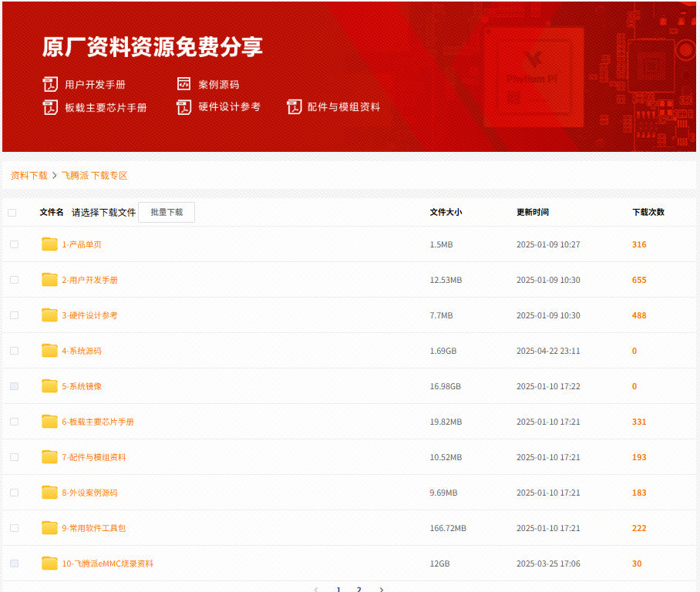Click the download count 193
700x592 pixels.
[639, 457]
